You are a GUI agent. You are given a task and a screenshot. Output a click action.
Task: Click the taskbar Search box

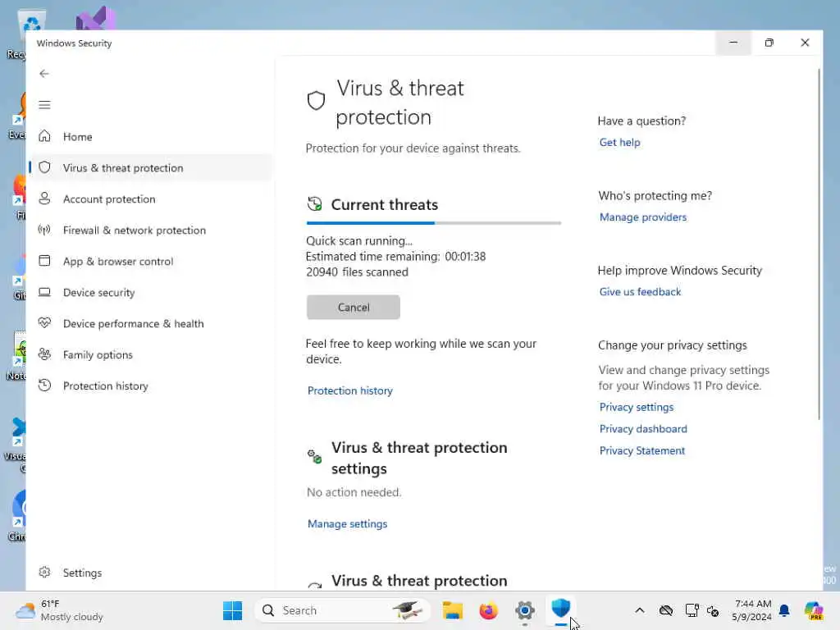(x=342, y=610)
